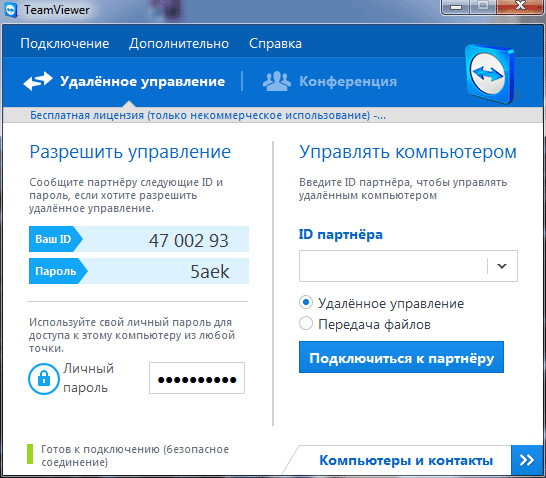Image resolution: width=546 pixels, height=478 pixels.
Task: Click the TeamViewer logo in header
Action: pyautogui.click(x=490, y=75)
